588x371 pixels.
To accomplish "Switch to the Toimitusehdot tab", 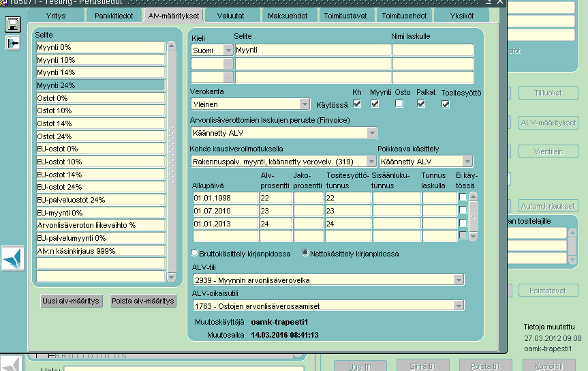I will (404, 16).
